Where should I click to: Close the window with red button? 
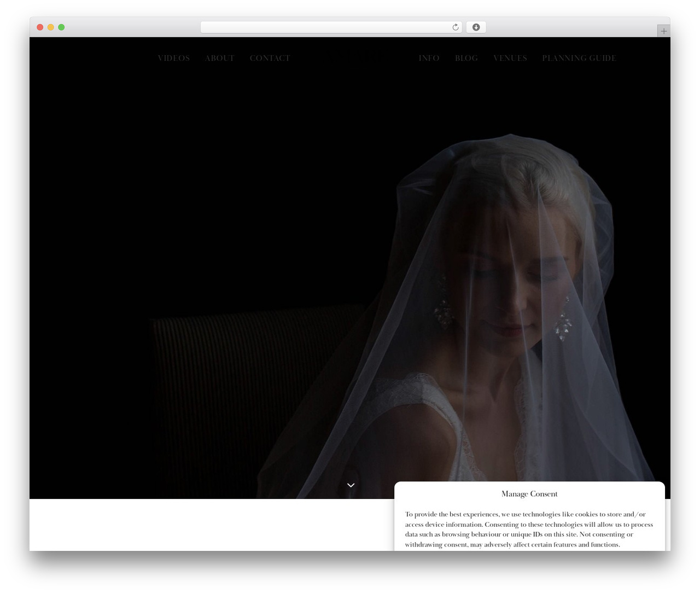tap(40, 27)
